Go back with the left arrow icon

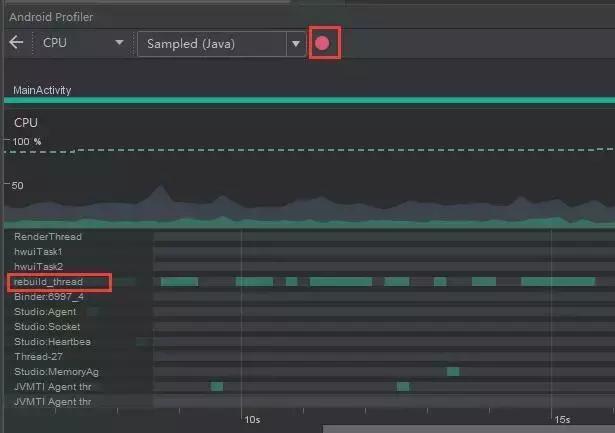coord(16,42)
